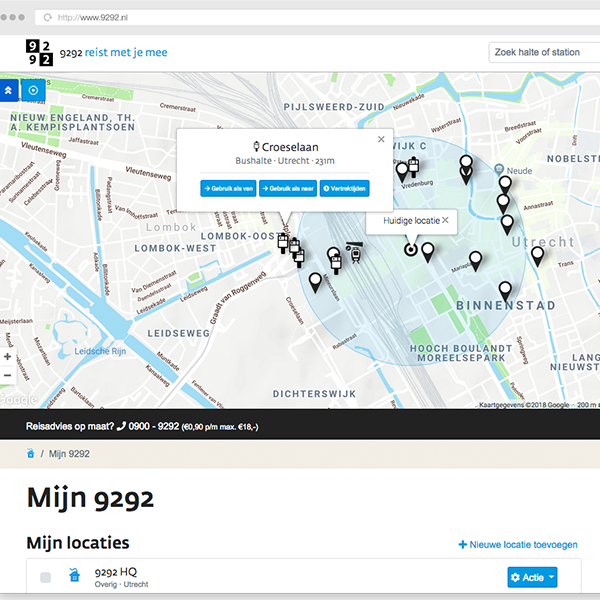Image resolution: width=600 pixels, height=600 pixels.
Task: Zoom in on the map with the plus button
Action: [x=8, y=357]
